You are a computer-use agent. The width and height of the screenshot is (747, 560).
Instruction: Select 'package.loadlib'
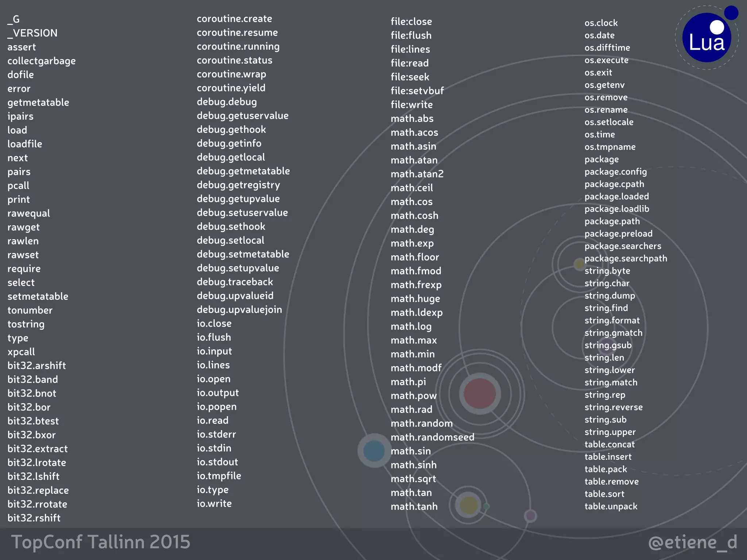[x=617, y=209]
